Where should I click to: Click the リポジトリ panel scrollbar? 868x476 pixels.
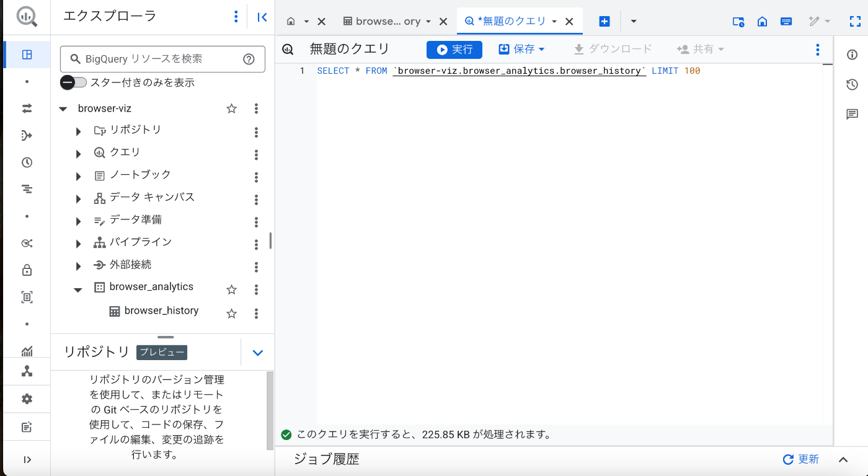[270, 411]
